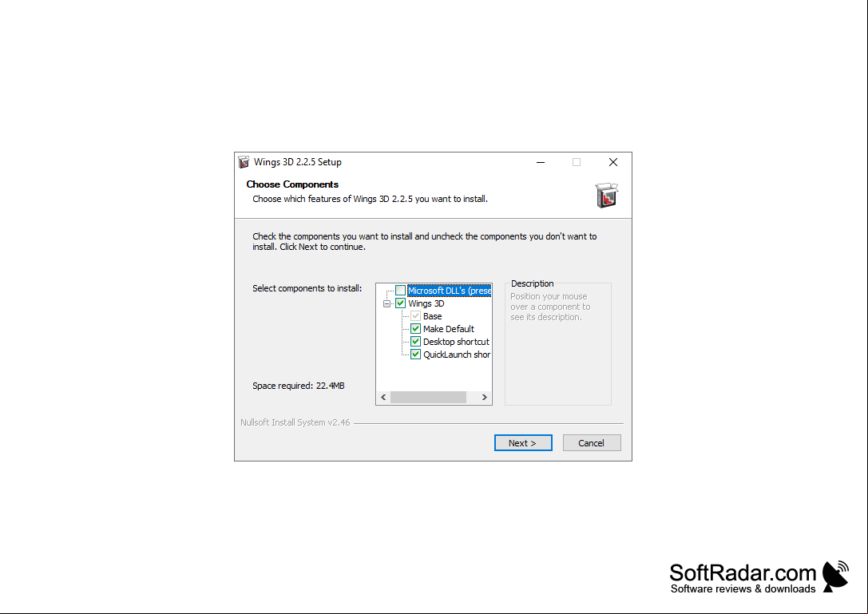This screenshot has width=868, height=614.
Task: Select the Desktop shortcut component label
Action: (456, 342)
